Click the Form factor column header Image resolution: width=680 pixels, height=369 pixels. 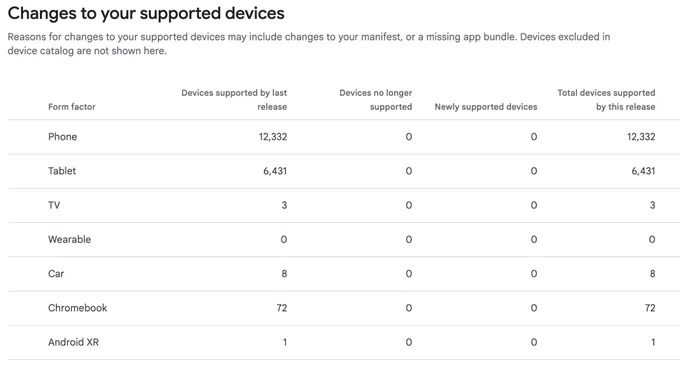[72, 107]
